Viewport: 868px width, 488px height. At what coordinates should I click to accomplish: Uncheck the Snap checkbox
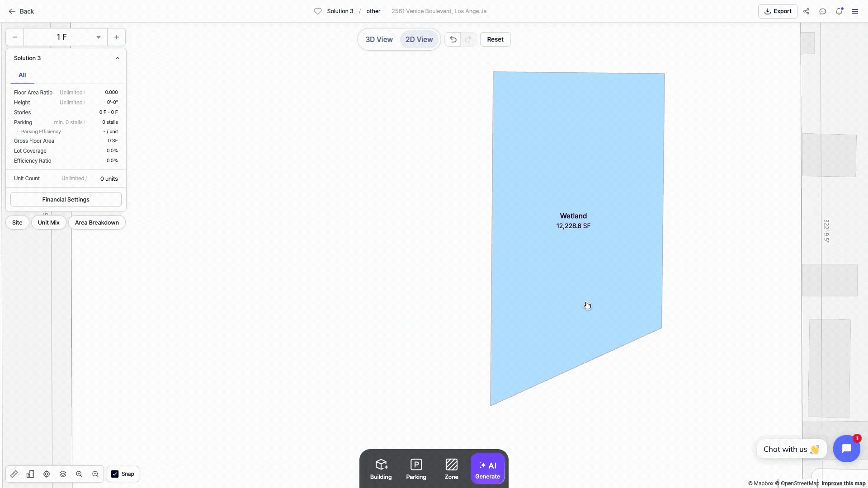click(x=115, y=474)
